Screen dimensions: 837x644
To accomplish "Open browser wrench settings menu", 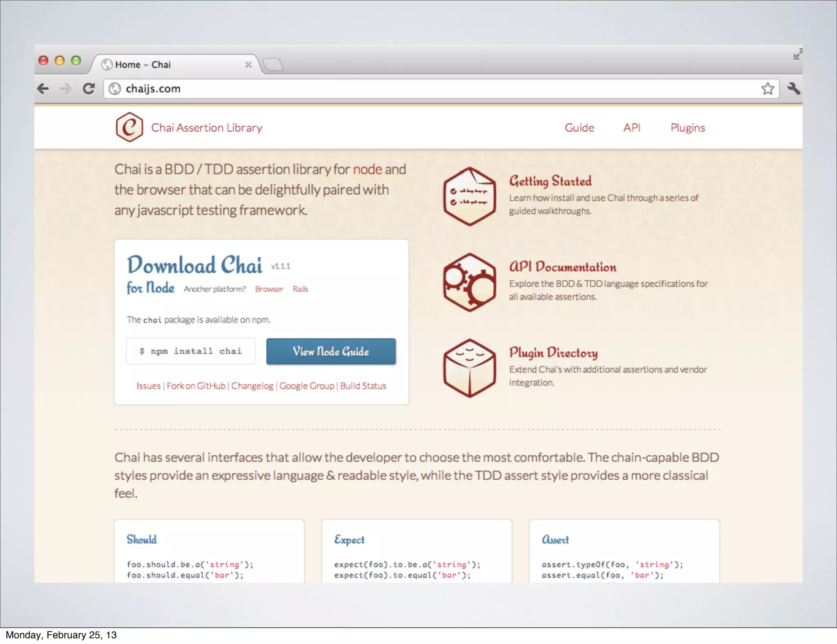I will point(793,89).
